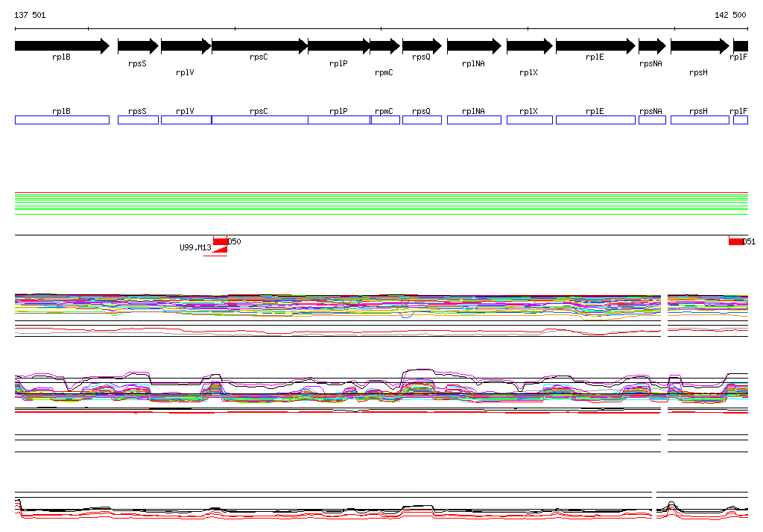Image resolution: width=763 pixels, height=532 pixels.
Task: Click the rplV label under the black arrow
Action: [x=185, y=72]
